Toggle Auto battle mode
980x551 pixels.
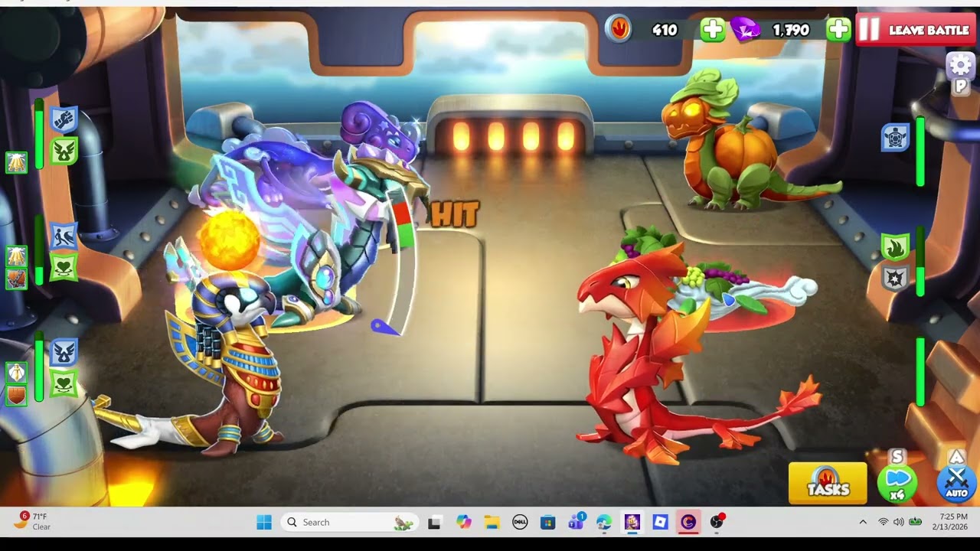pos(956,482)
